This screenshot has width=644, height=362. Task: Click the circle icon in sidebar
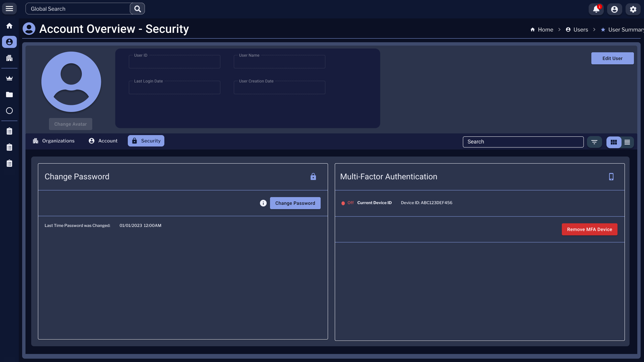click(9, 111)
